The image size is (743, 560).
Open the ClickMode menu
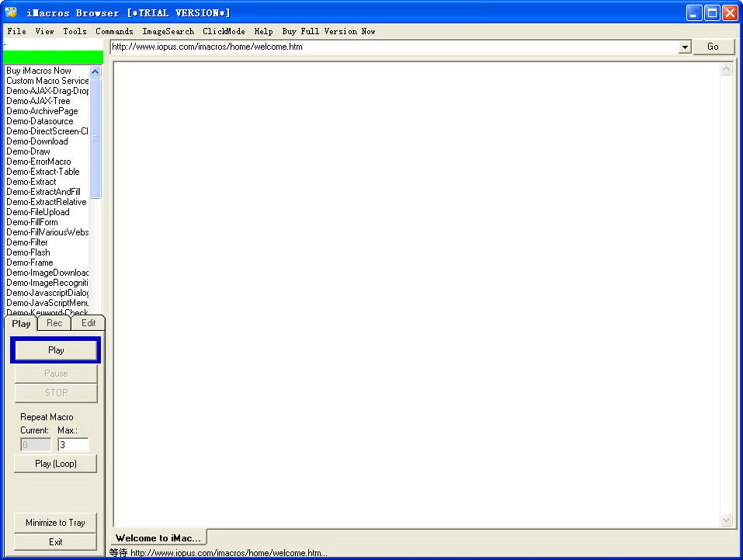tap(224, 32)
